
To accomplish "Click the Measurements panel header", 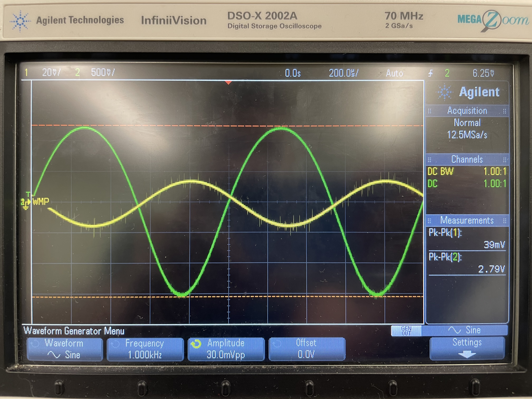I will pos(467,220).
